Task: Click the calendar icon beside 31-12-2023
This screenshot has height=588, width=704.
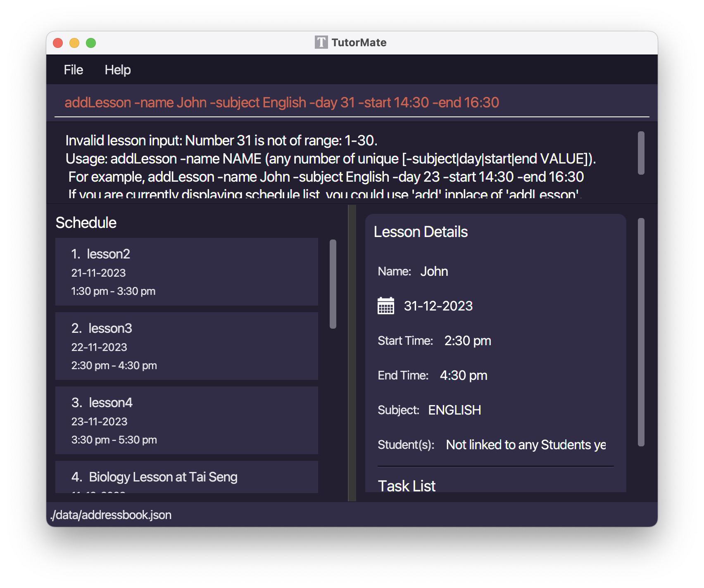Action: coord(386,306)
